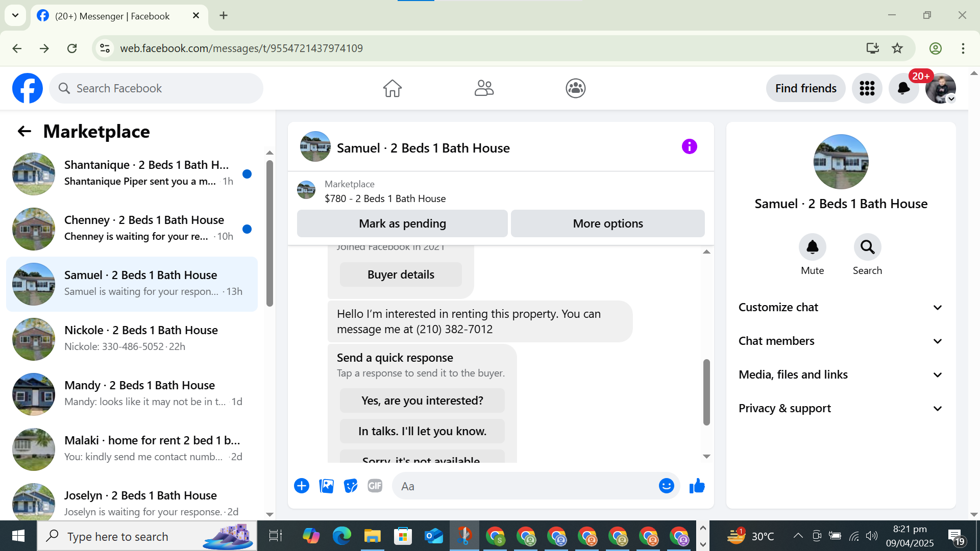
Task: Open Shantanique's conversation
Action: point(132,173)
